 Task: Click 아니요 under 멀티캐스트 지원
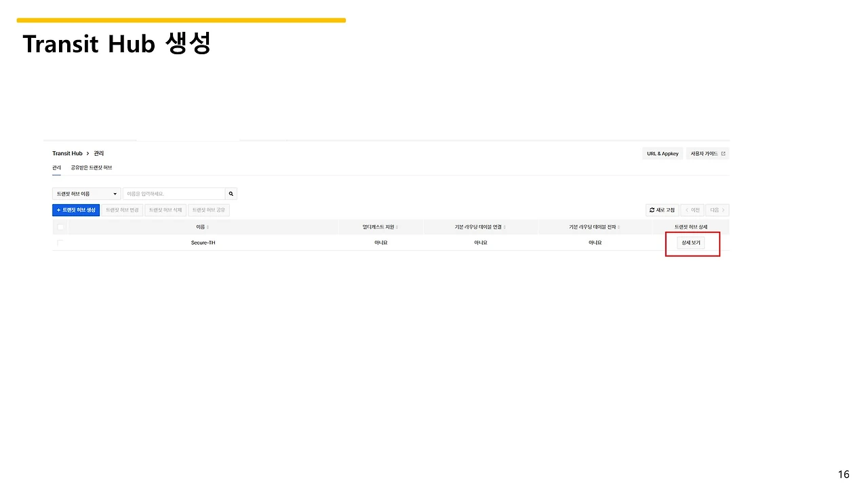tap(380, 243)
